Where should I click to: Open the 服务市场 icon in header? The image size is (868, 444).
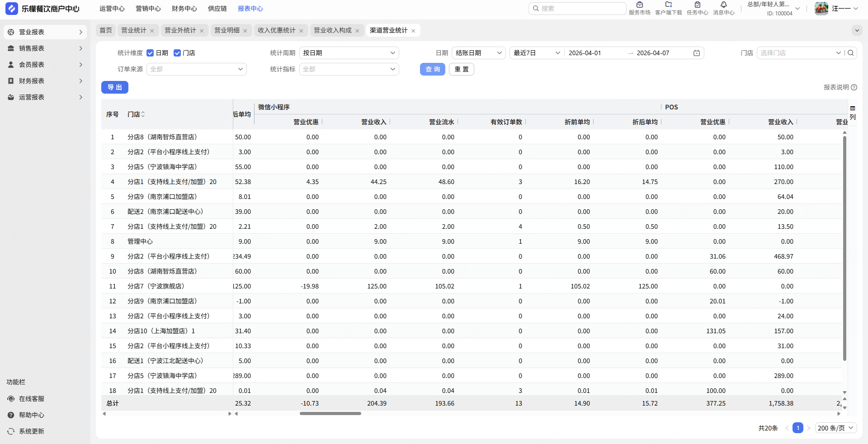pos(639,5)
